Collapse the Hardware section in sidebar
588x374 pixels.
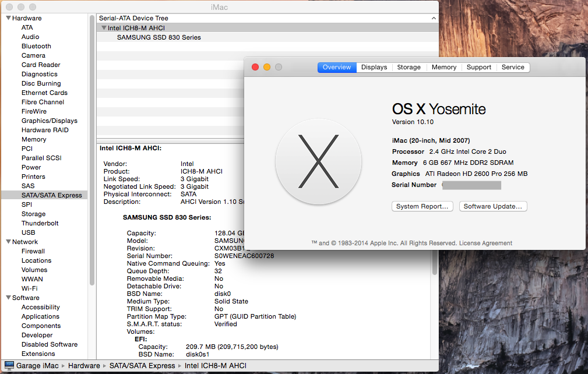(8, 18)
